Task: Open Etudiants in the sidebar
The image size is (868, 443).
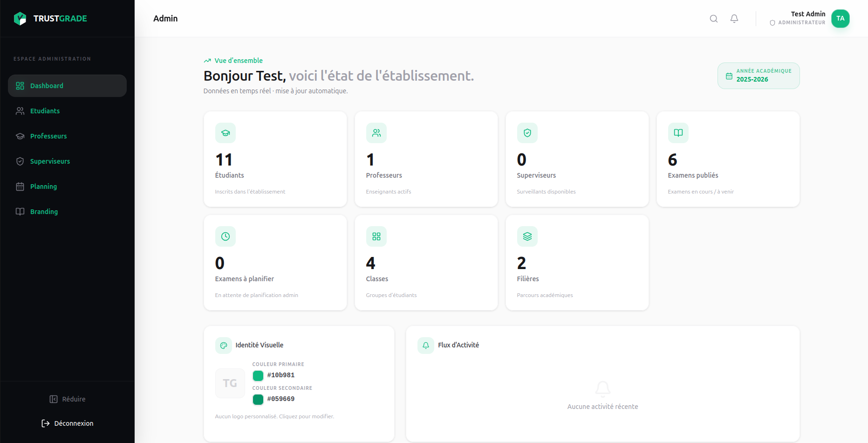Action: tap(45, 111)
